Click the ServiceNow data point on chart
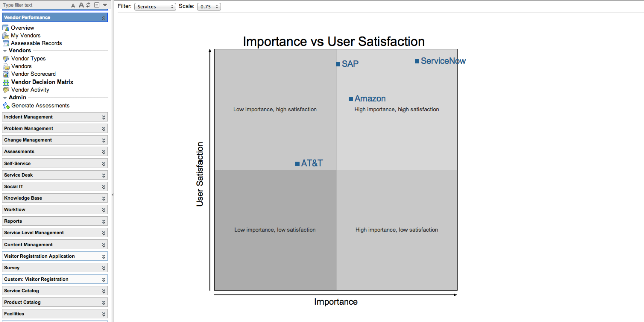The width and height of the screenshot is (644, 322). [x=417, y=61]
